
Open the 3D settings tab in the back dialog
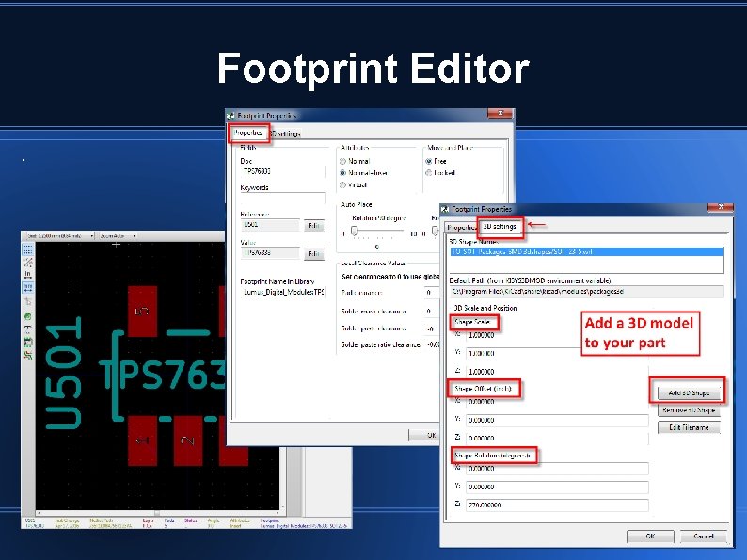[x=285, y=134]
